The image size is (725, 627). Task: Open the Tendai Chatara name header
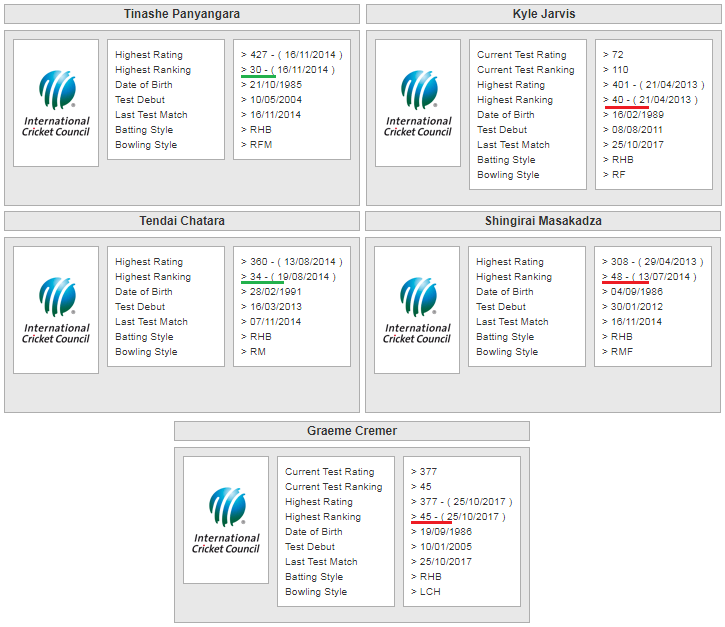click(x=182, y=221)
